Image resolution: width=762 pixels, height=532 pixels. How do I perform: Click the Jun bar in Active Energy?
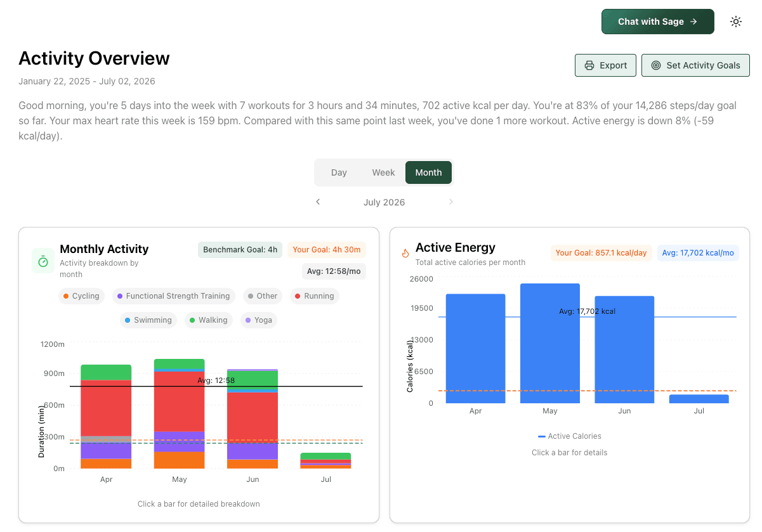(x=624, y=349)
